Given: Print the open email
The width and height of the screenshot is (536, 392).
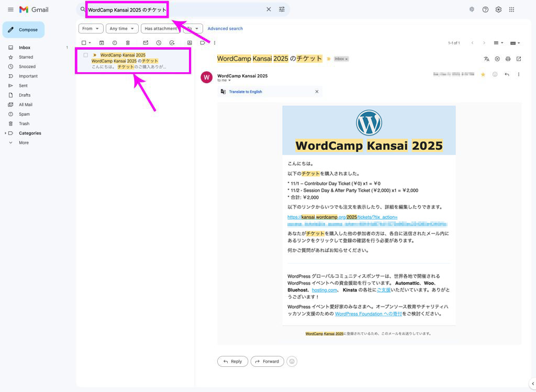Looking at the screenshot, I should (x=508, y=59).
